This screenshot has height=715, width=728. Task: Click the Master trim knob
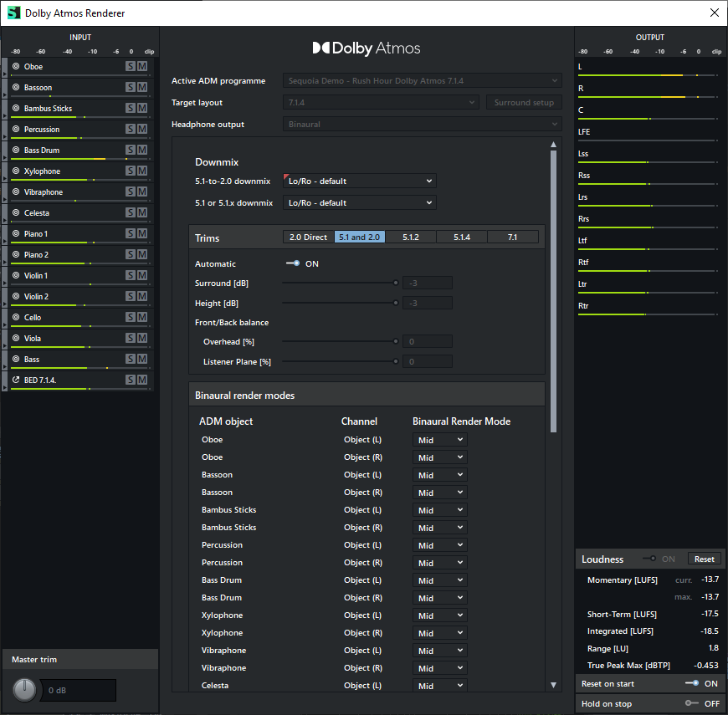point(25,690)
